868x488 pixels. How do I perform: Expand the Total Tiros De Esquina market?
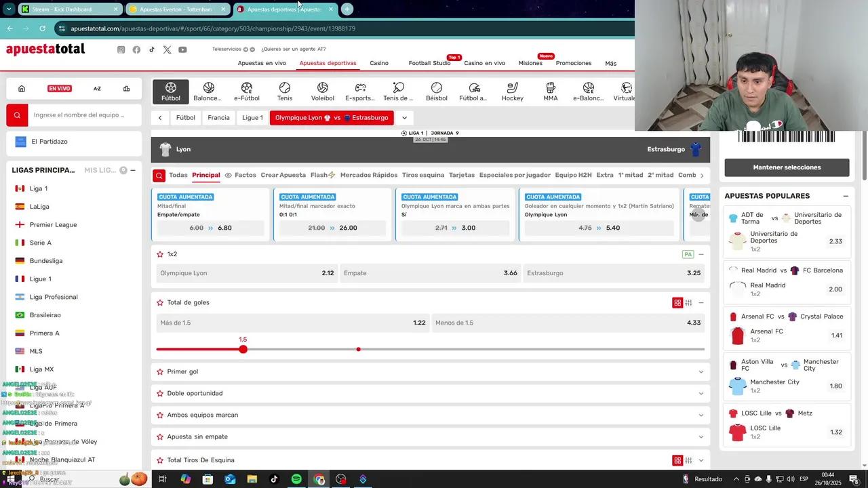point(701,460)
